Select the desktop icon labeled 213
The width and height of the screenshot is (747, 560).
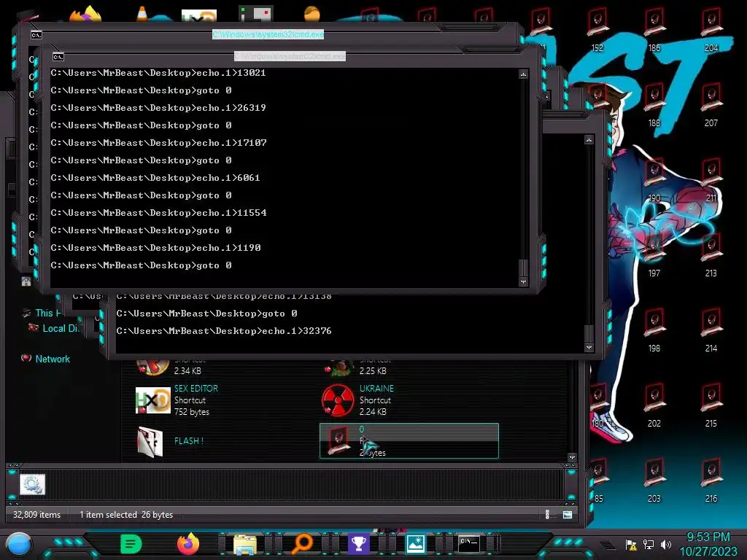click(711, 255)
